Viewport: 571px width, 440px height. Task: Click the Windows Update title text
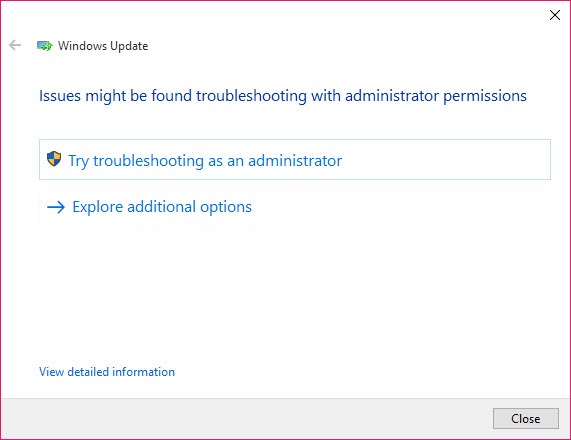point(103,46)
